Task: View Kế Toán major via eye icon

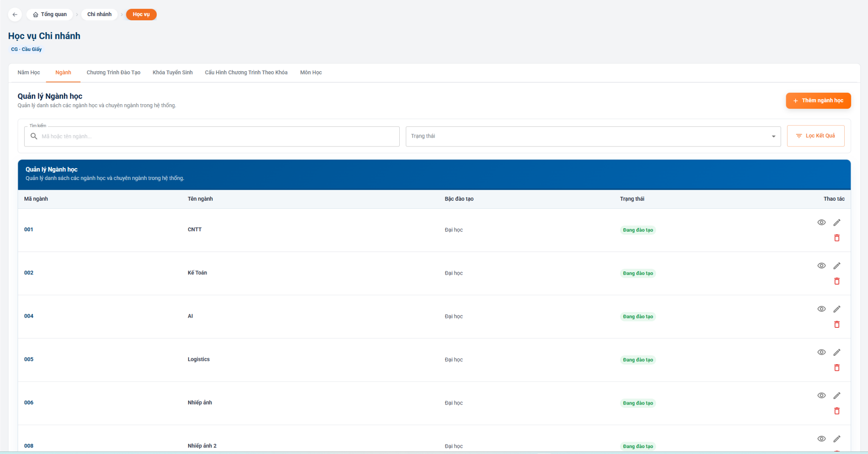Action: coord(821,266)
